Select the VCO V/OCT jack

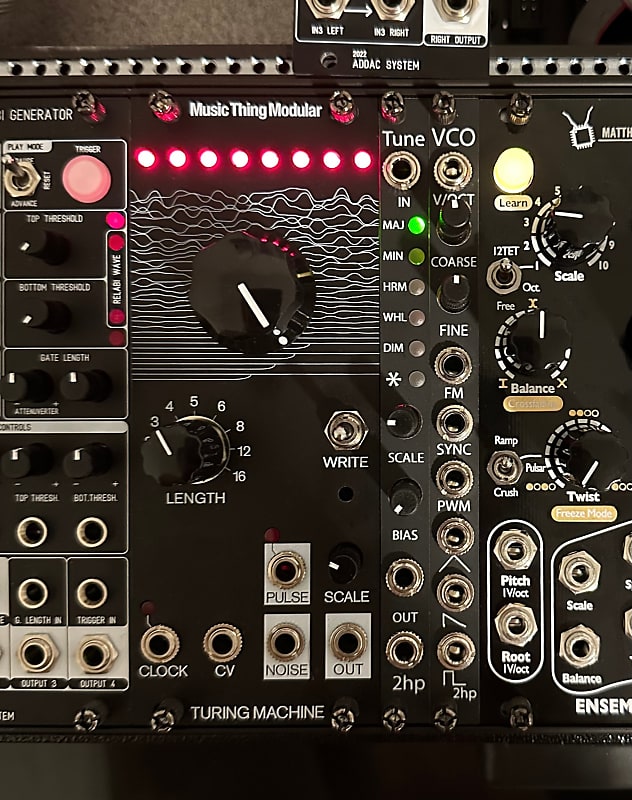pyautogui.click(x=453, y=171)
